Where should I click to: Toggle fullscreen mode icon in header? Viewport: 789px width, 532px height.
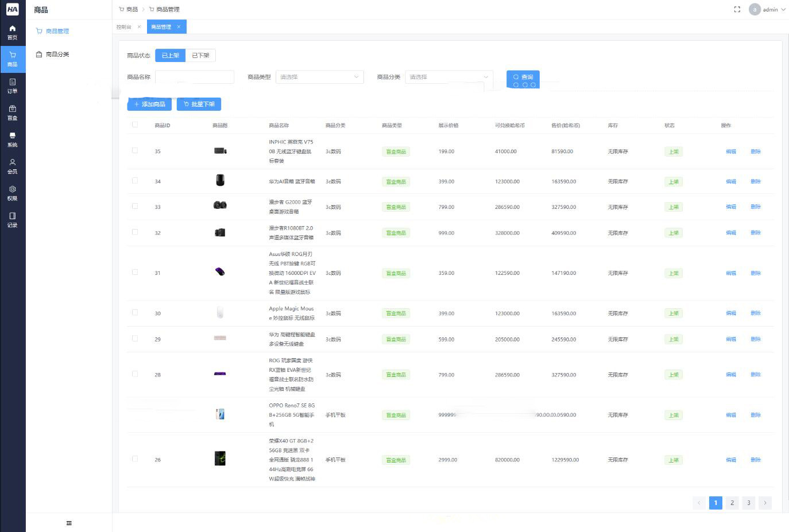737,9
